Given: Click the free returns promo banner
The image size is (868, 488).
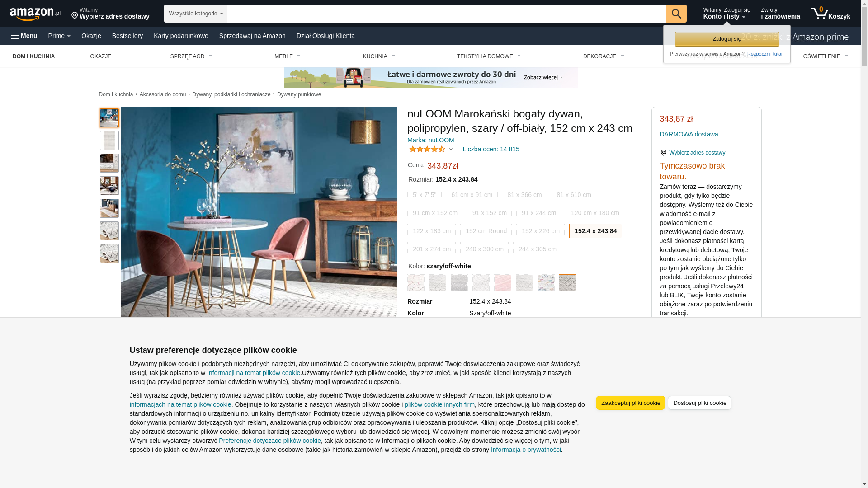Looking at the screenshot, I should point(430,77).
